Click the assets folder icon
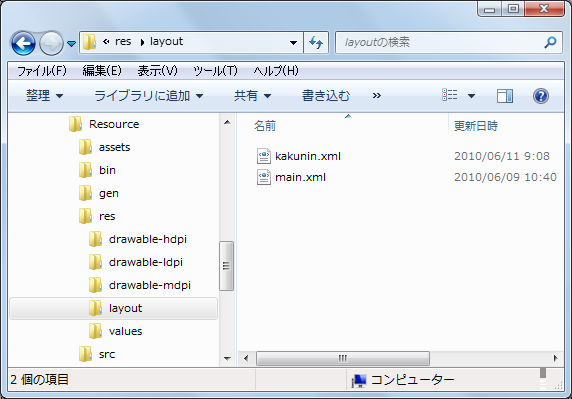 [85, 147]
